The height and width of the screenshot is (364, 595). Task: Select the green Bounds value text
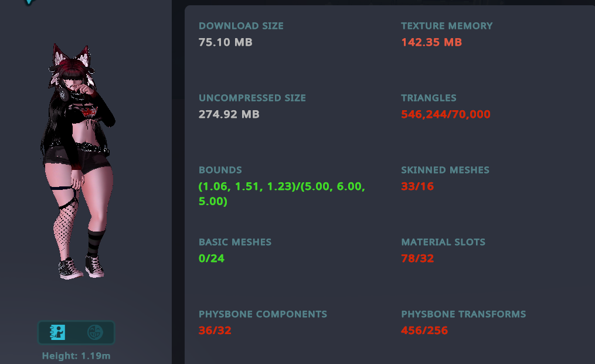(282, 193)
